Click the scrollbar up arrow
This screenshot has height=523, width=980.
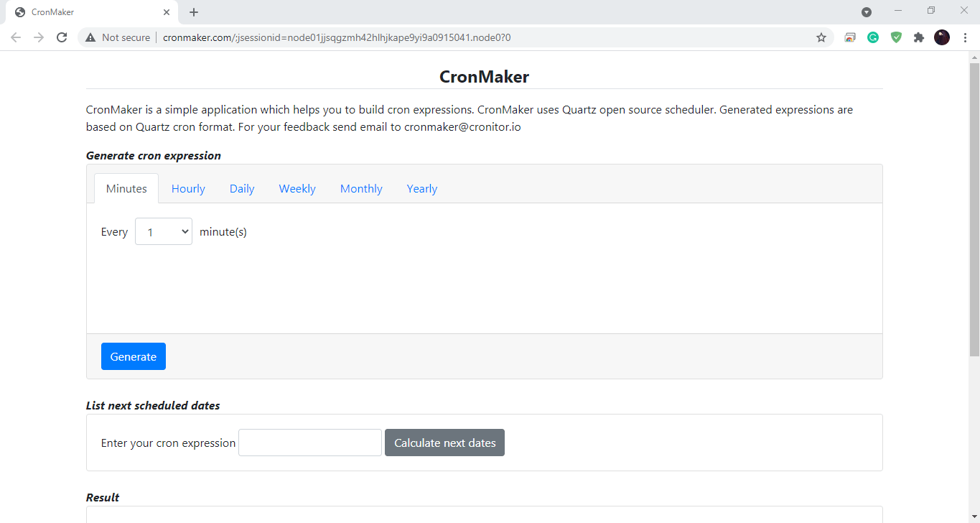pyautogui.click(x=974, y=56)
